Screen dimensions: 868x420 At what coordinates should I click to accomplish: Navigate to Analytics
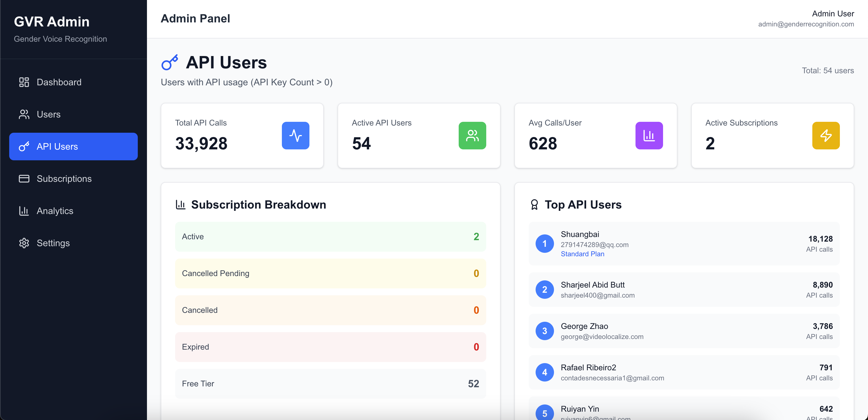(x=55, y=211)
